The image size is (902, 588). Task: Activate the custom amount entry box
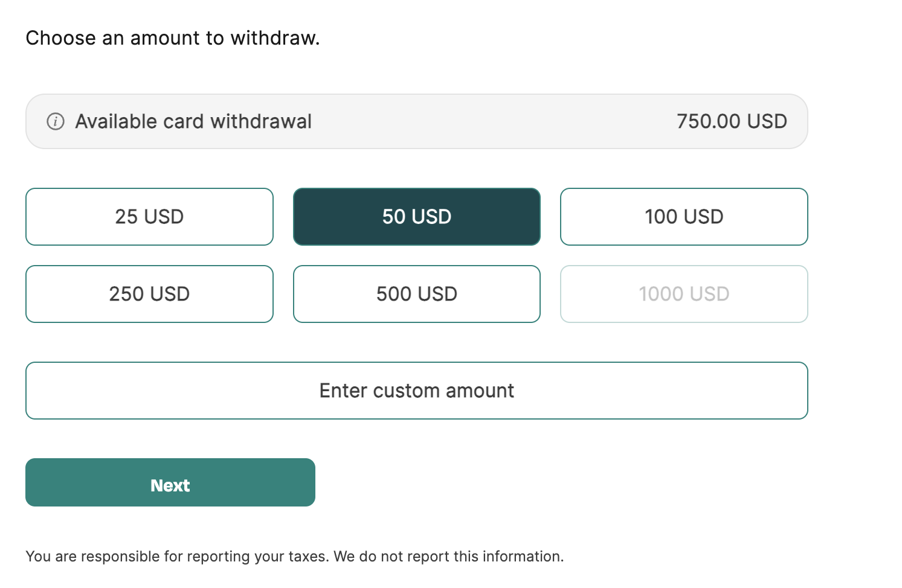click(x=416, y=391)
